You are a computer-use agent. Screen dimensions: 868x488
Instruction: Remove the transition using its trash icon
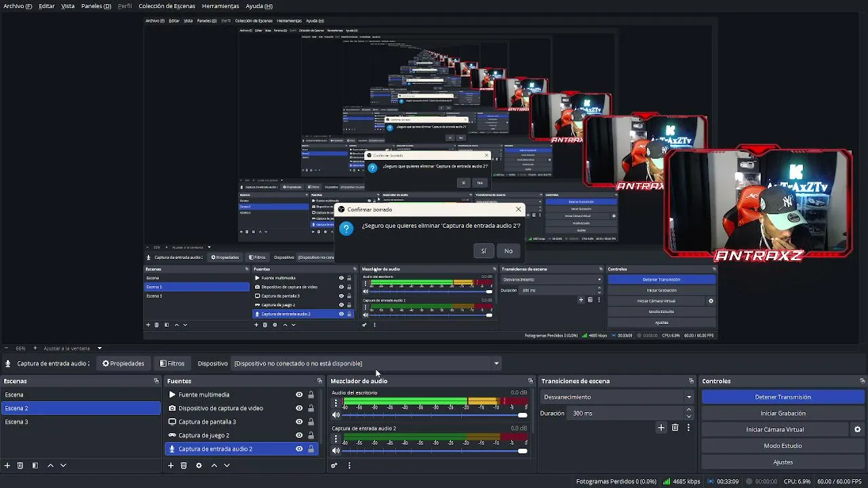pyautogui.click(x=675, y=428)
